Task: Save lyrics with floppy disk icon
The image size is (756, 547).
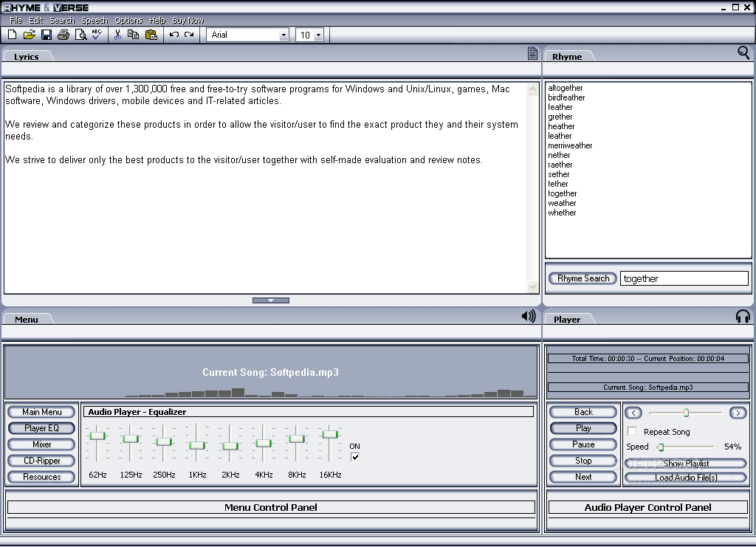Action: (47, 35)
